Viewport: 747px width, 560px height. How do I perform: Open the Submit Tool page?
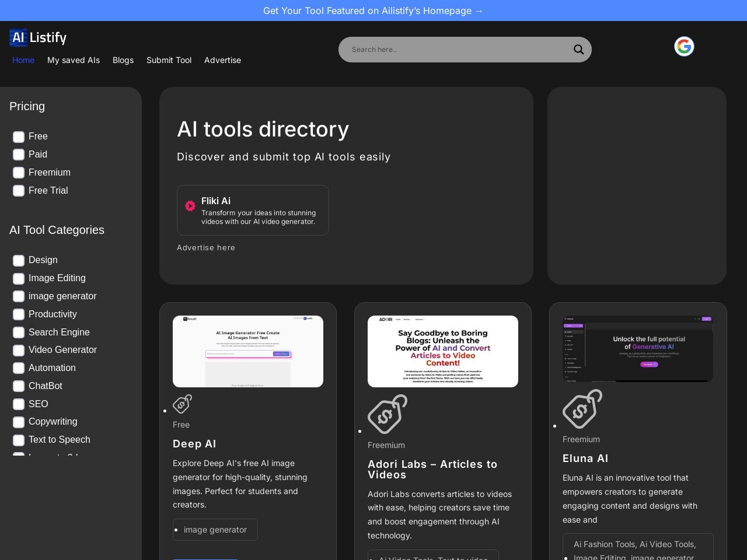point(169,60)
